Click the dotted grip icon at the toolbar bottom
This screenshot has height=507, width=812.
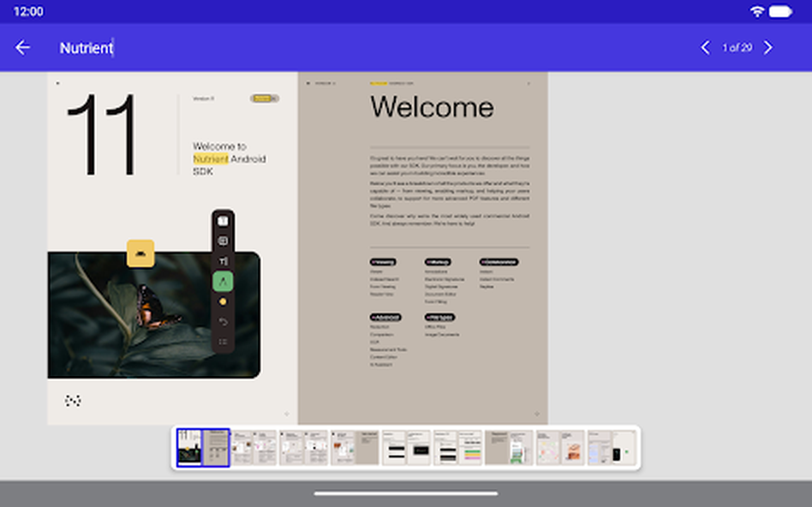(224, 342)
